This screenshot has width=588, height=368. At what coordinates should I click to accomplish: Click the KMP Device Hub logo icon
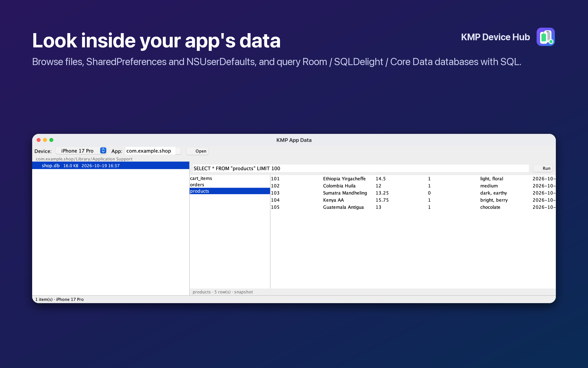coord(546,37)
